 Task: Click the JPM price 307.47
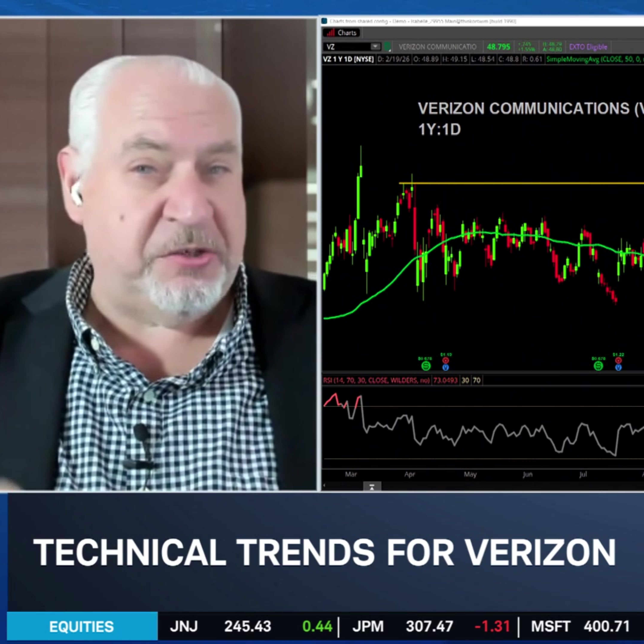[x=429, y=627]
